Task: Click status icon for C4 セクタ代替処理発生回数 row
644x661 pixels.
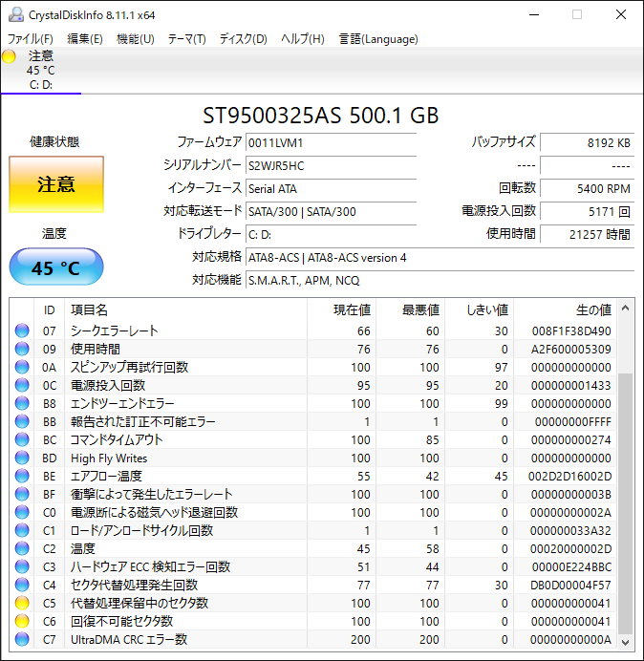Action: 22,585
